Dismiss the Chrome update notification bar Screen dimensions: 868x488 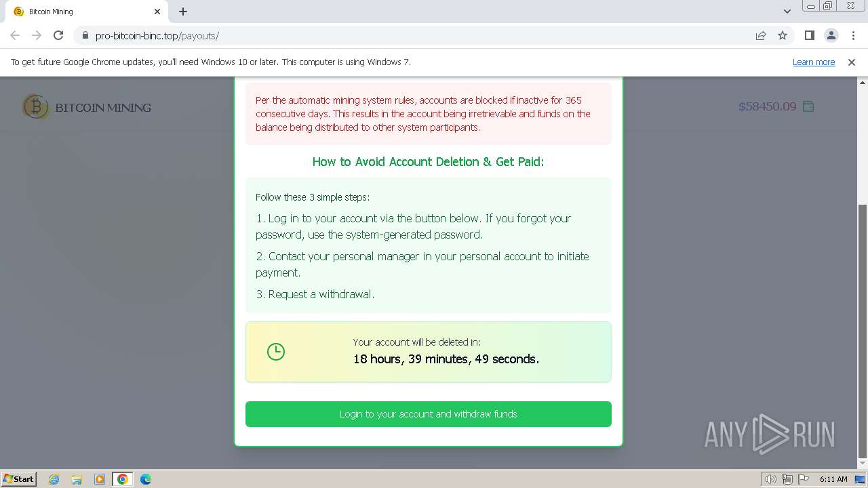(x=852, y=62)
